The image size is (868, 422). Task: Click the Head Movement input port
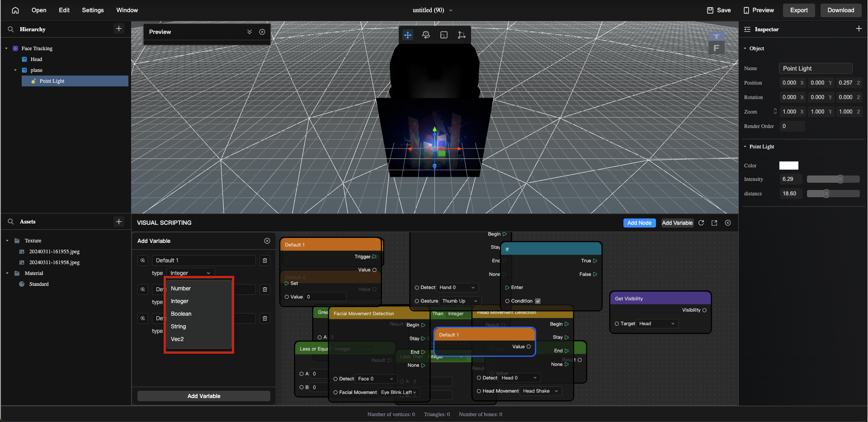point(479,391)
